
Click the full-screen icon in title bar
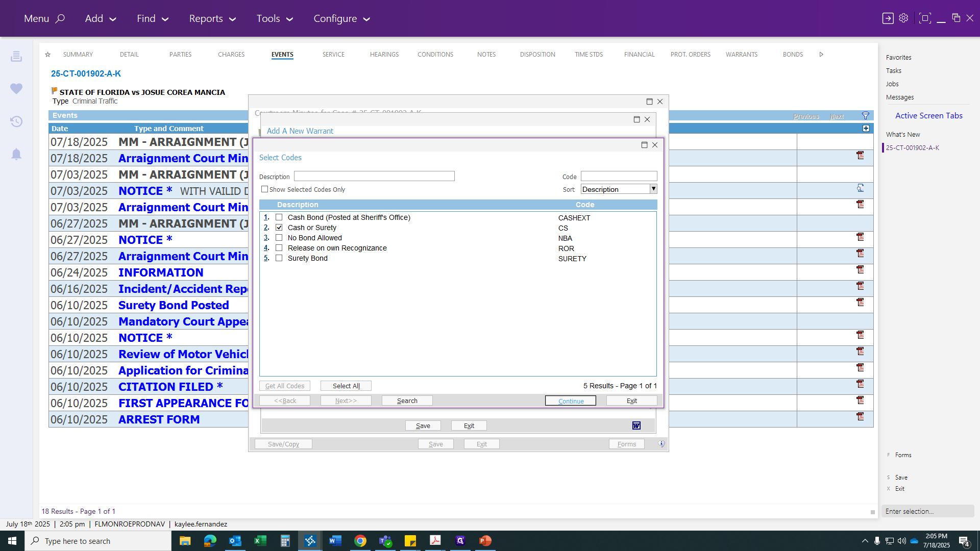pos(924,18)
